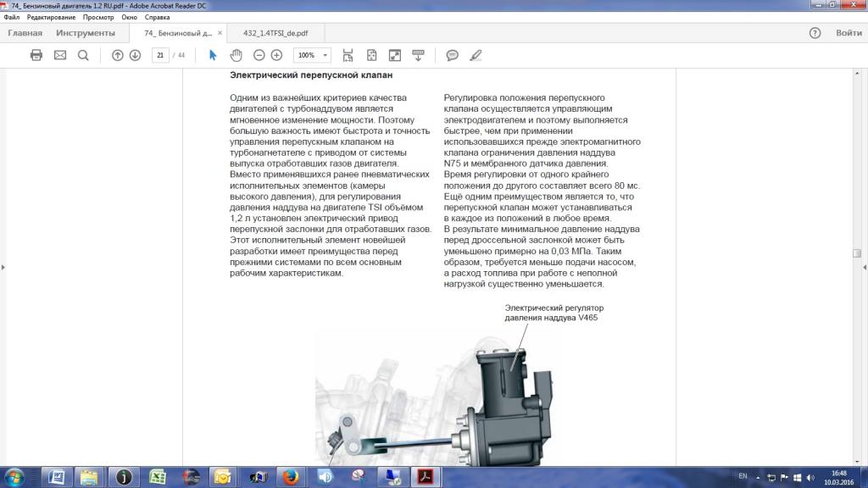Click the EN language indicator
Screen dimensions: 868x488
[x=743, y=476]
